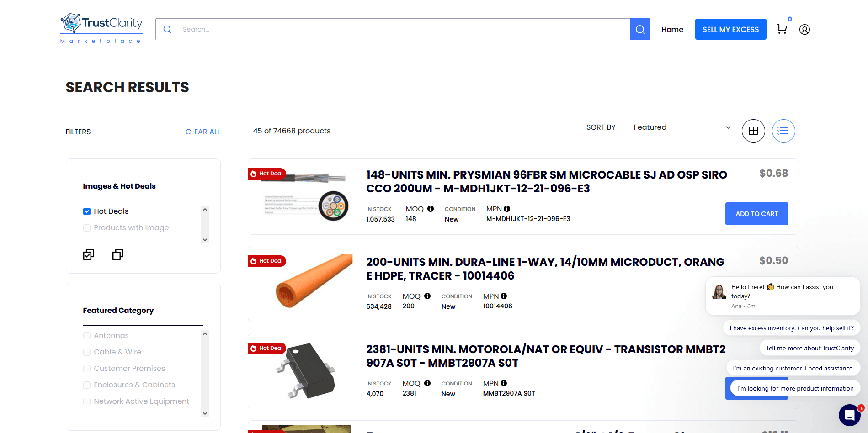
Task: Choose 'I have excess inventory' chat reply
Action: [x=792, y=328]
